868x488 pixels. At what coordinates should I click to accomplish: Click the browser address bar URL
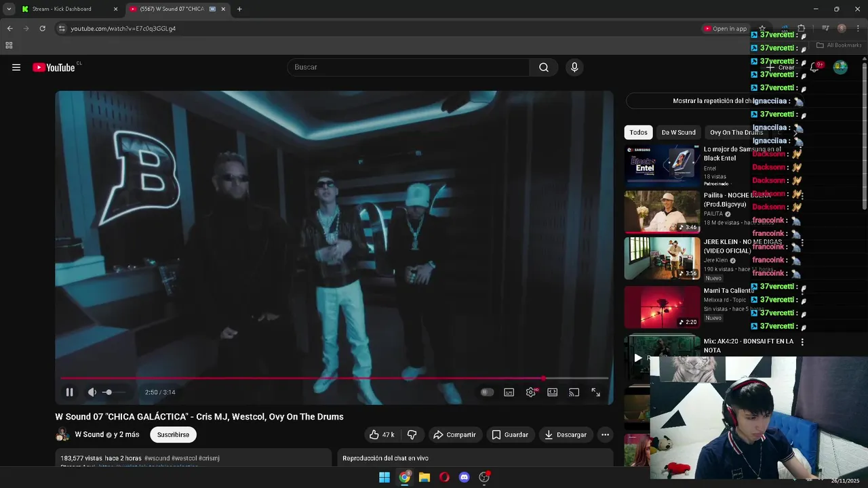pos(123,28)
